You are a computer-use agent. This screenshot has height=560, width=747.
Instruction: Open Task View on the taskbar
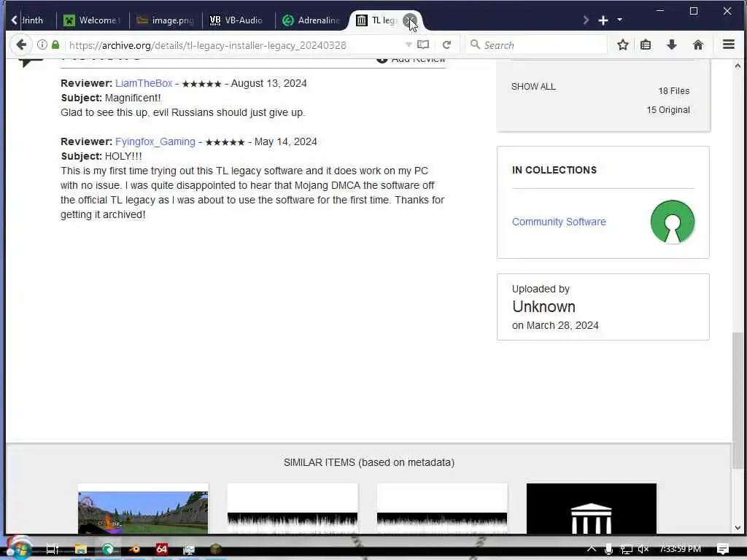52,549
